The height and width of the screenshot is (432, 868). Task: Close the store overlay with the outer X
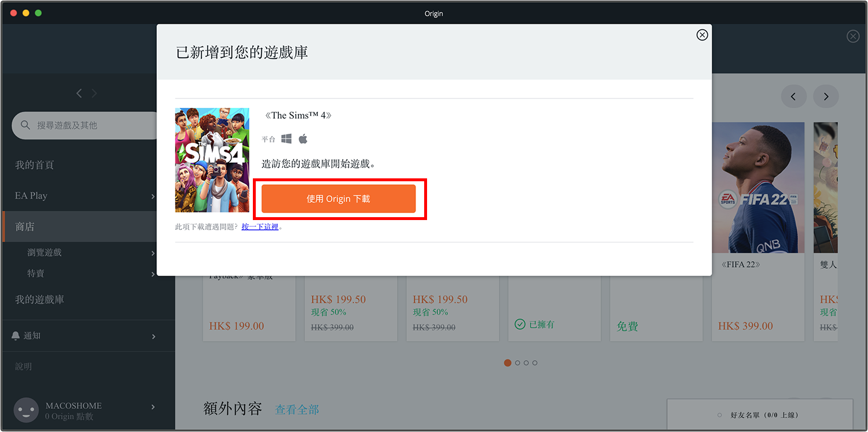(853, 36)
